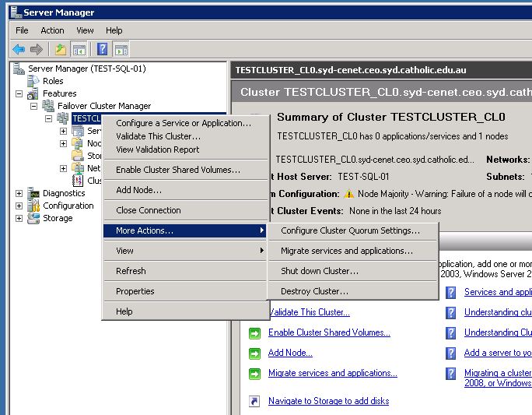Collapse the TESTCLUSTER tree node
Viewport: 532px width, 415px height.
(x=48, y=118)
